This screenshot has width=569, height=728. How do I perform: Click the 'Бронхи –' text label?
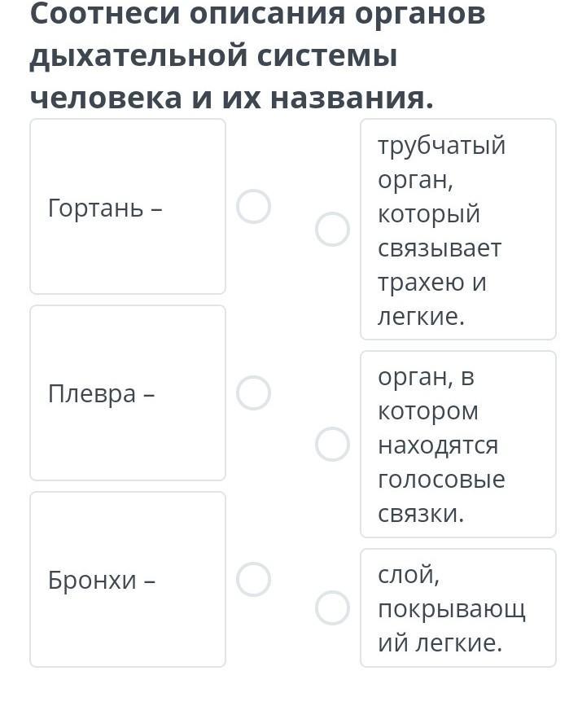102,581
